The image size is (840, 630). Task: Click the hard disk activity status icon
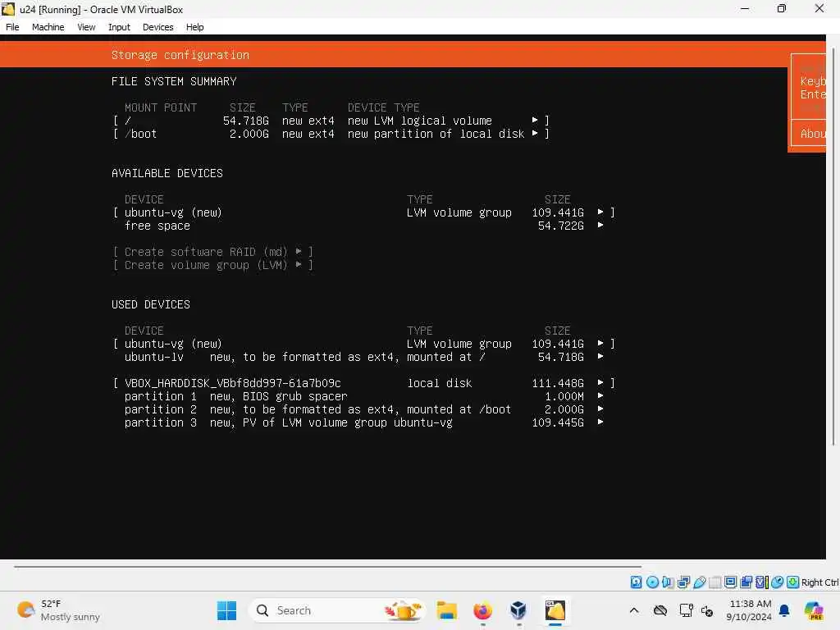636,582
